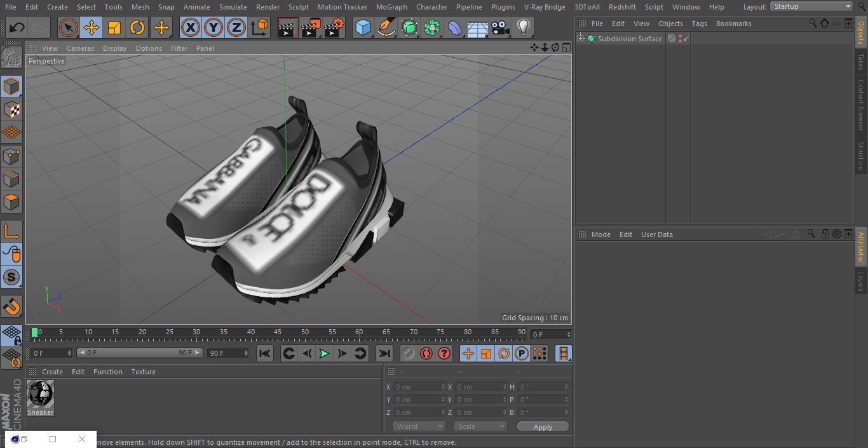This screenshot has height=448, width=868.
Task: Toggle Z axis lock
Action: 236,27
